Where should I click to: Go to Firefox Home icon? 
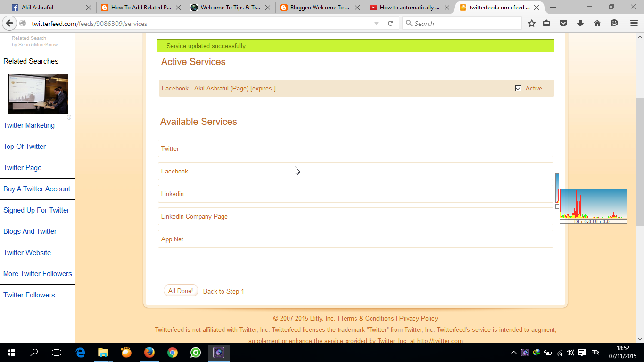(597, 23)
